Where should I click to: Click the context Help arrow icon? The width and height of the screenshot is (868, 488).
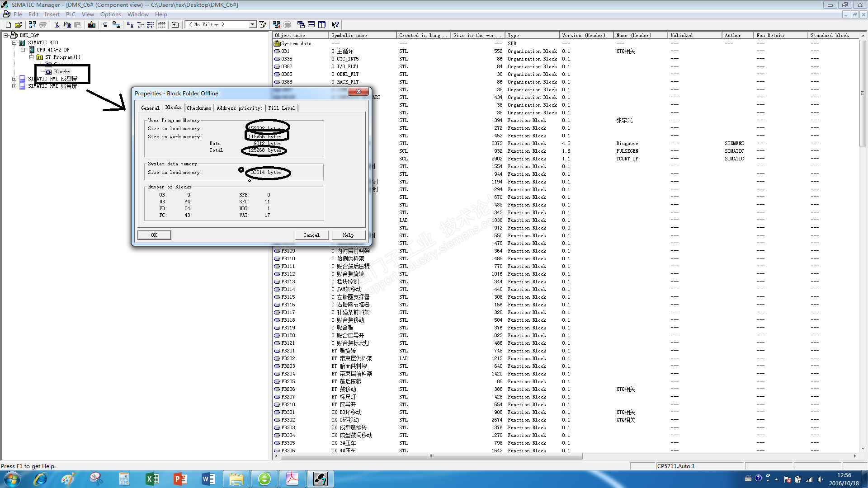(x=335, y=25)
